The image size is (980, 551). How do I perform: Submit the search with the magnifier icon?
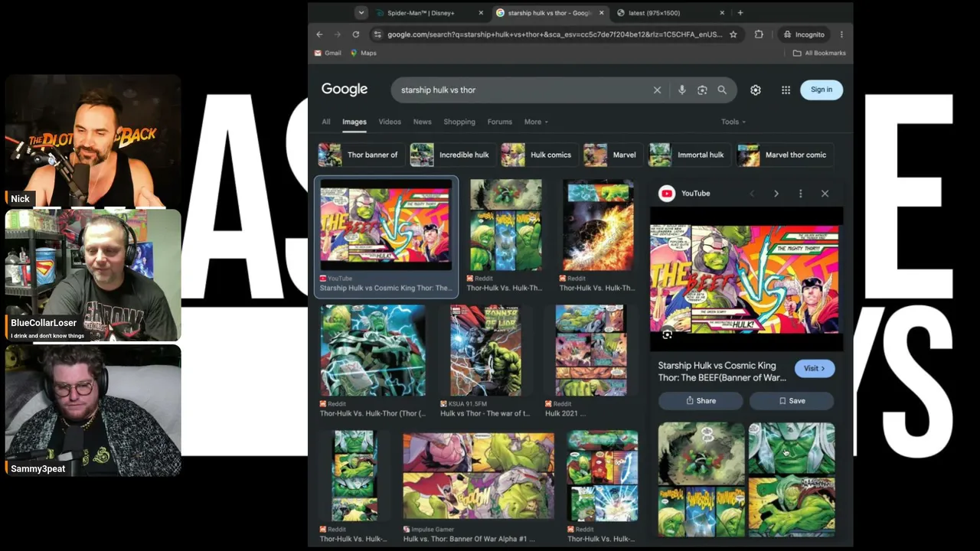point(722,90)
